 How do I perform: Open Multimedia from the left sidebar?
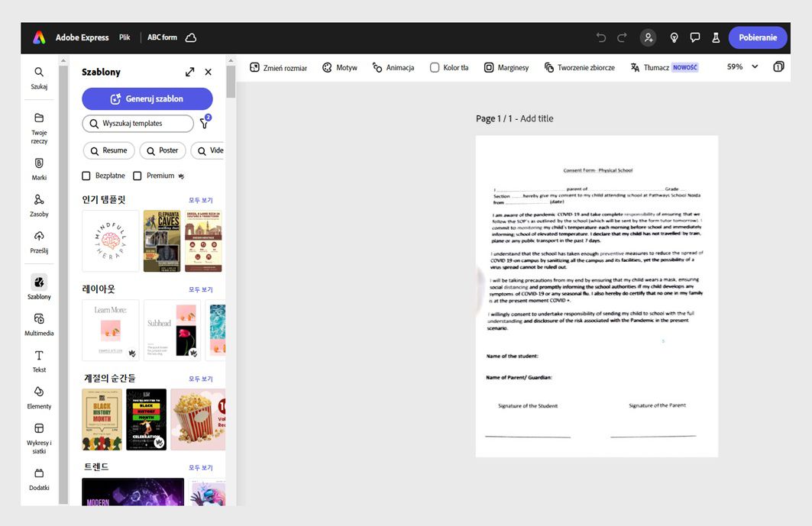tap(39, 324)
